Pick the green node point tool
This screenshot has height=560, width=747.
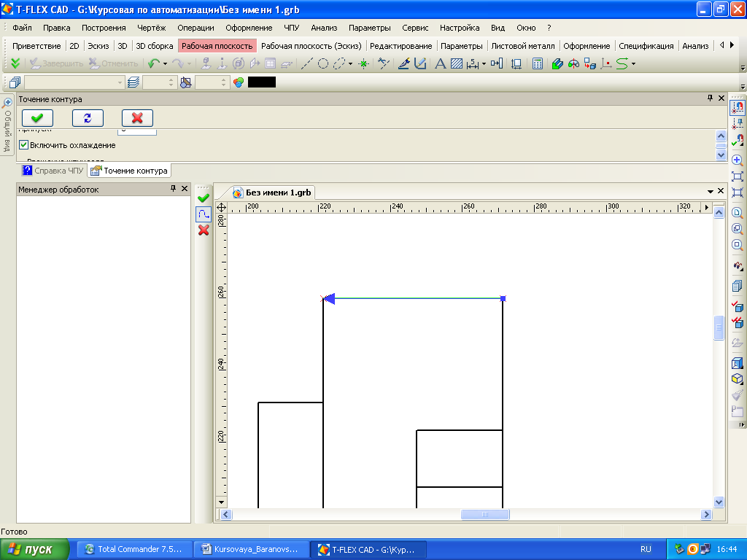point(363,63)
